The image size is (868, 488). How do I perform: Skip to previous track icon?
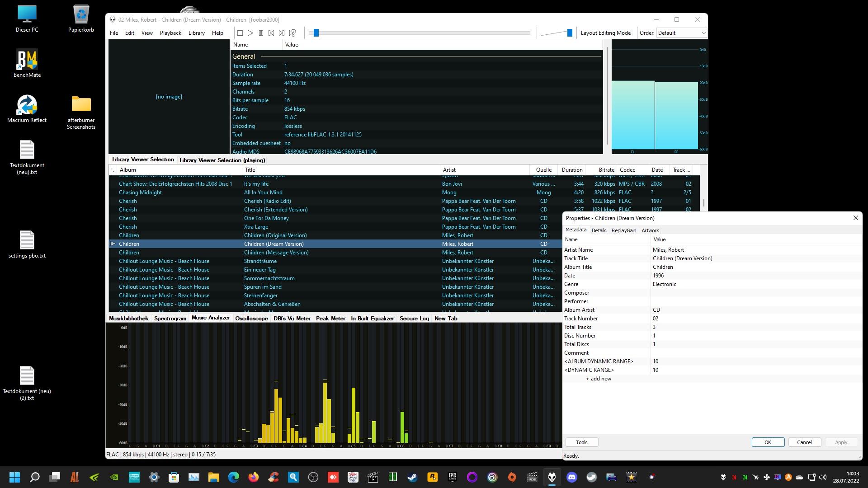[271, 33]
